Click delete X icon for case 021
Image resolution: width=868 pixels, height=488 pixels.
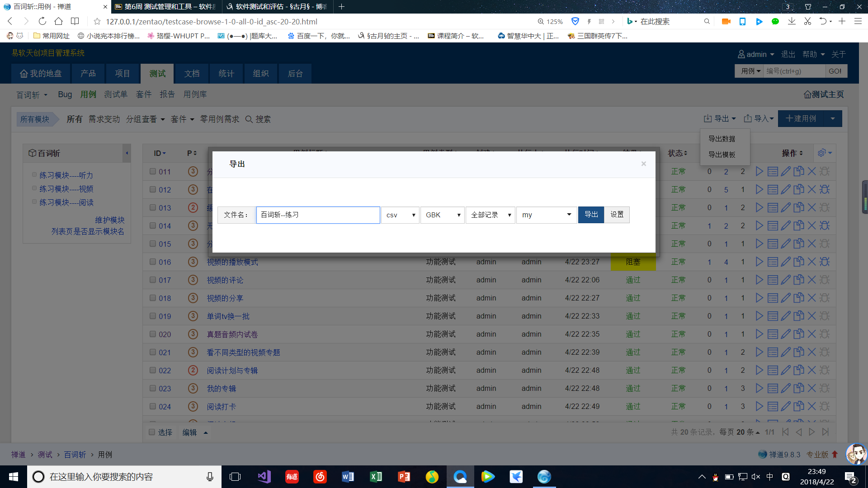pos(812,352)
